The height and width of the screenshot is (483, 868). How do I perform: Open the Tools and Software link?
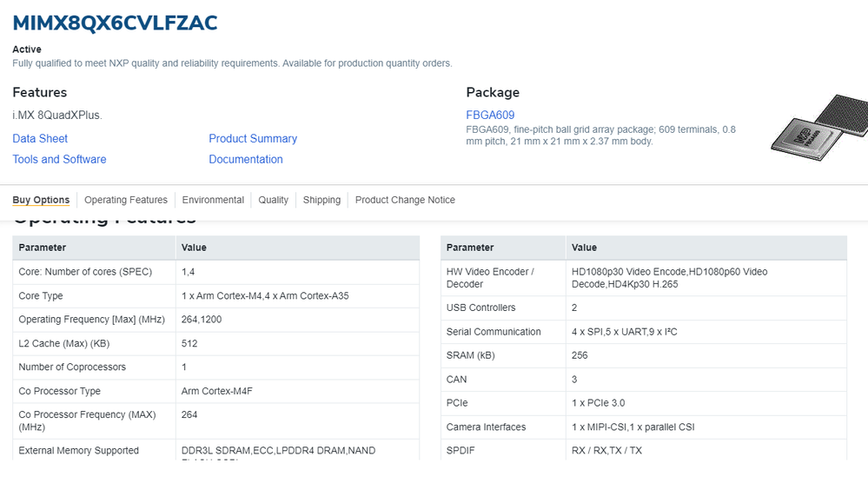(59, 160)
